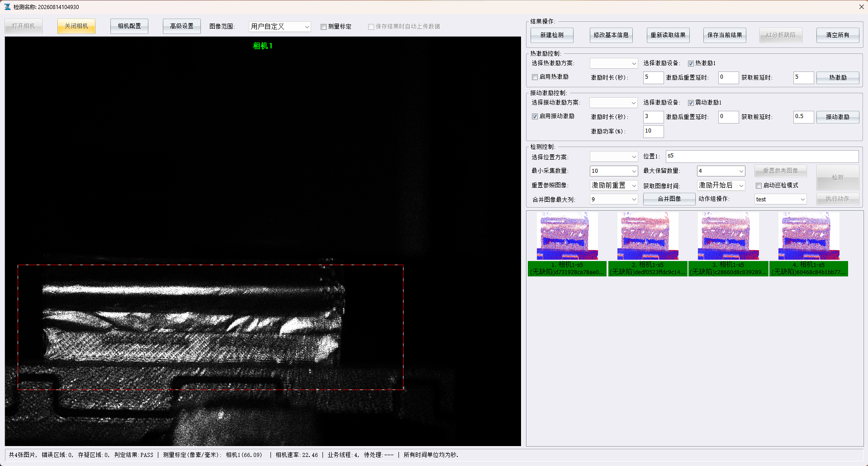Expand the 图像范围 dropdown
This screenshot has width=868, height=466.
[x=280, y=27]
